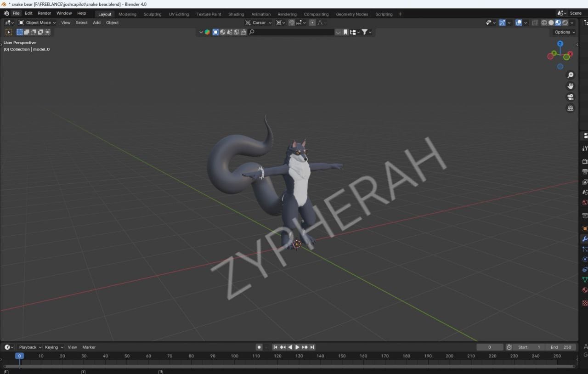
Task: Choose the extend selection mode icon
Action: tap(27, 32)
